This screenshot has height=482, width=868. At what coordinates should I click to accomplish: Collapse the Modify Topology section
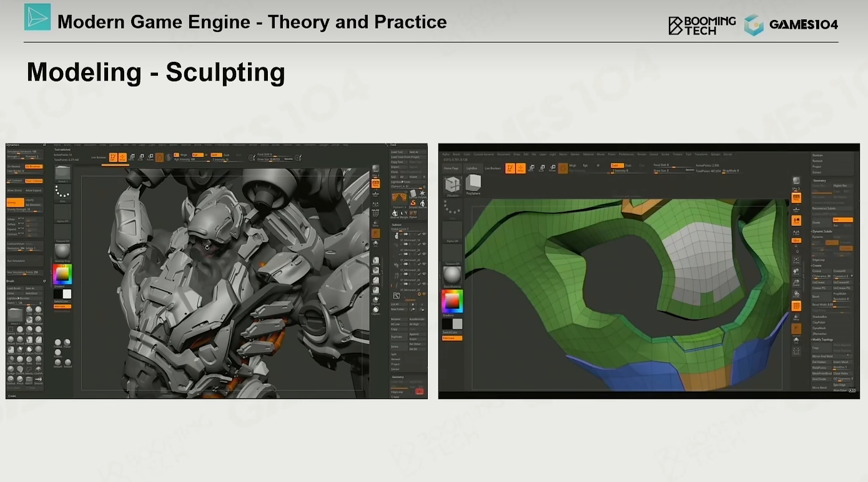(822, 340)
